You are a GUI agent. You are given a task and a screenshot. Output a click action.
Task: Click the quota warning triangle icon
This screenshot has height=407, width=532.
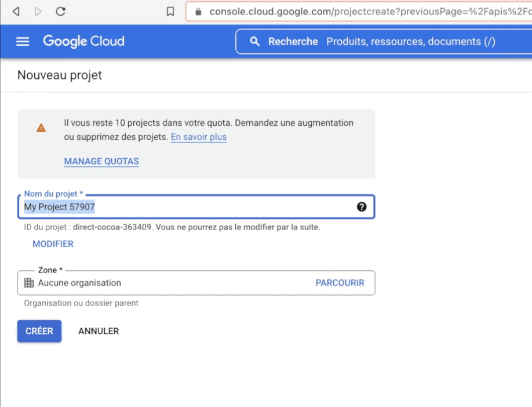point(41,128)
